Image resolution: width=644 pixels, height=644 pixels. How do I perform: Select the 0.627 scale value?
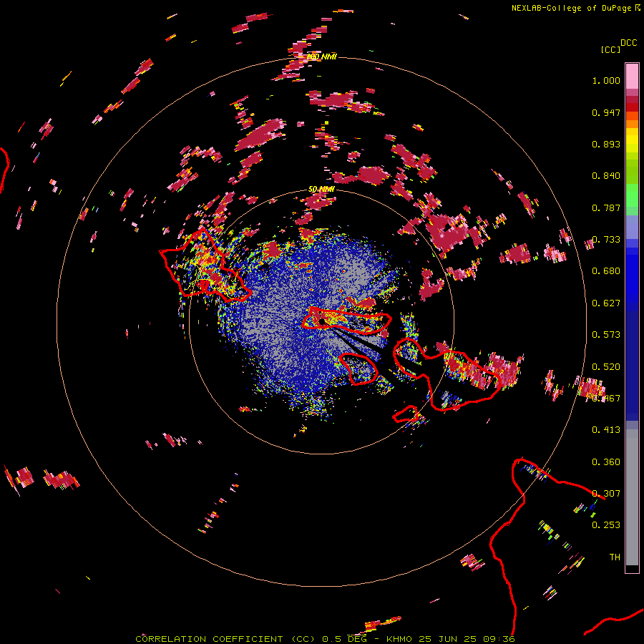click(606, 303)
